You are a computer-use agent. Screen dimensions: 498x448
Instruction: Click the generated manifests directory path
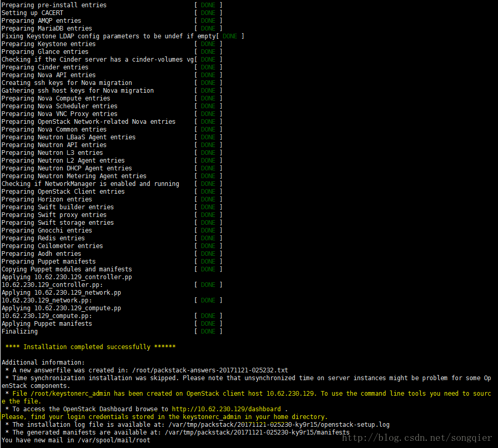click(x=257, y=433)
